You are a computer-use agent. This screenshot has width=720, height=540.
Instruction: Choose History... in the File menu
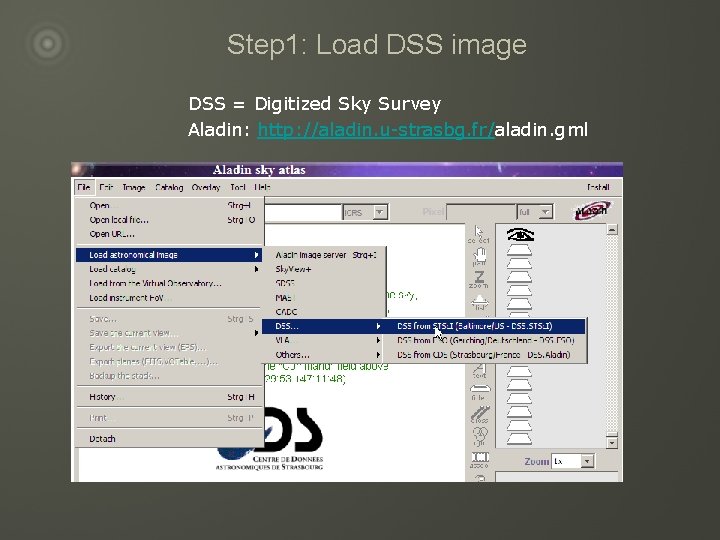coord(169,397)
